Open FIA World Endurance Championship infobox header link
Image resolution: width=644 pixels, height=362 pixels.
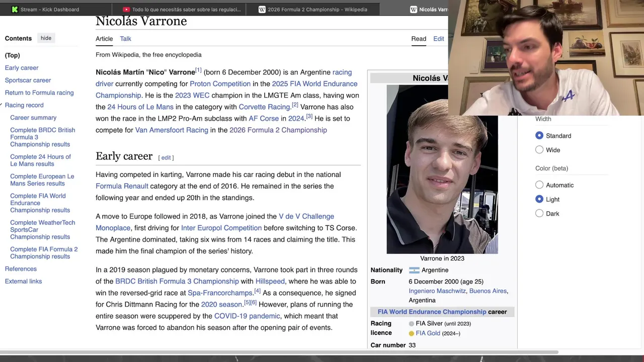pyautogui.click(x=432, y=312)
